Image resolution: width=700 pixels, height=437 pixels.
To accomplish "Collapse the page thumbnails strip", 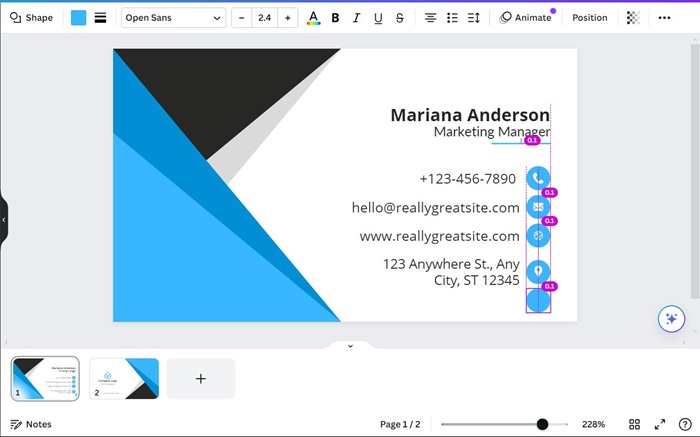I will point(350,346).
